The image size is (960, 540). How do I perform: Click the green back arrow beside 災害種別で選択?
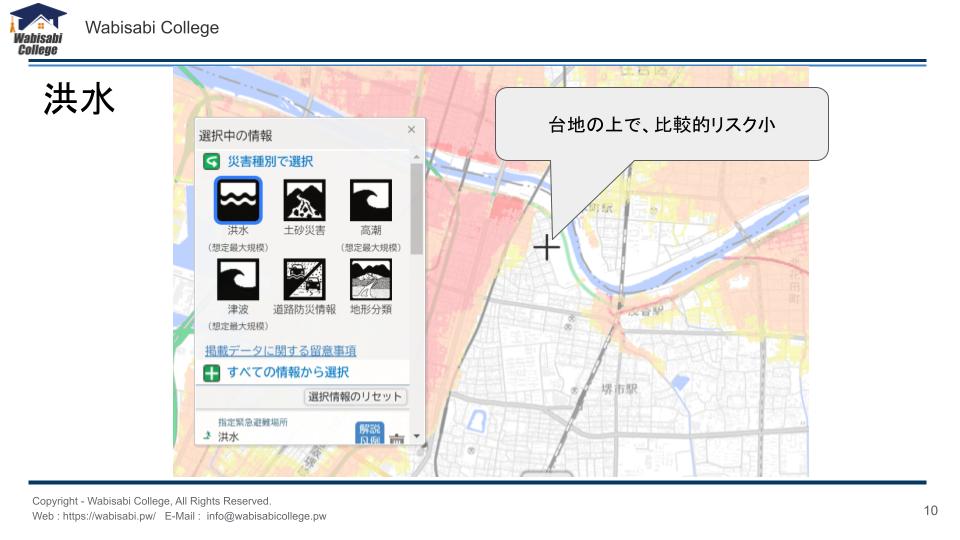211,161
